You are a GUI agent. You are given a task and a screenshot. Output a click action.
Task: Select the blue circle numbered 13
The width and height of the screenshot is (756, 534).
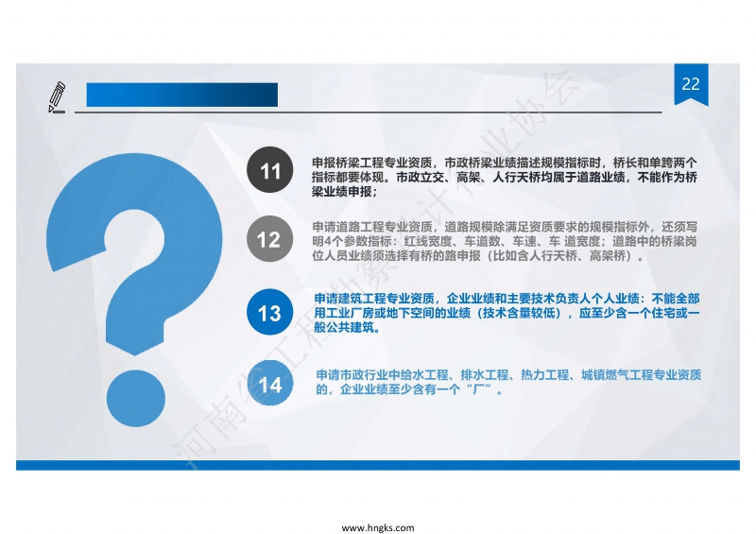(x=269, y=313)
